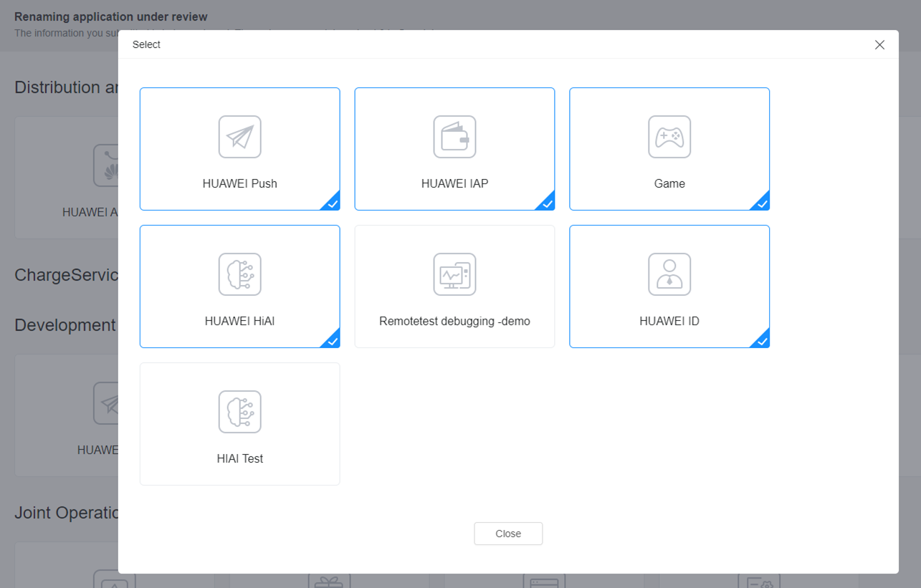Click the Close button at dialog bottom
Viewport: 921px width, 588px height.
point(508,534)
